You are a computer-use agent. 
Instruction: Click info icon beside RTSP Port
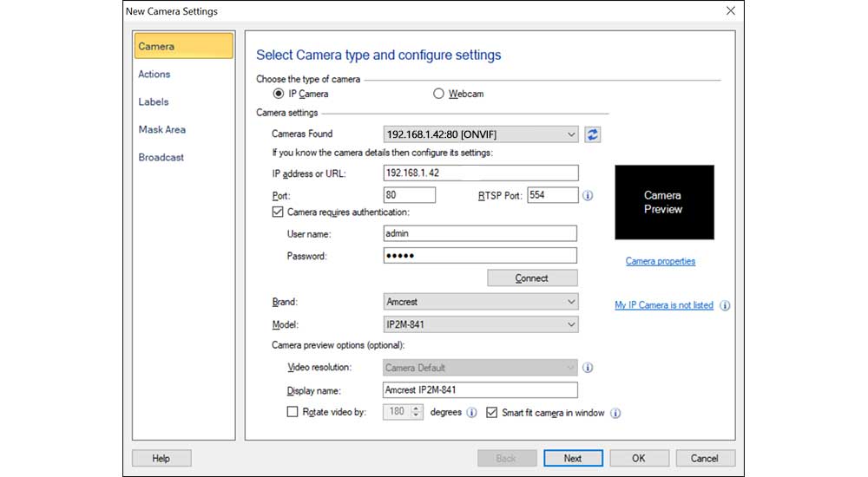588,196
